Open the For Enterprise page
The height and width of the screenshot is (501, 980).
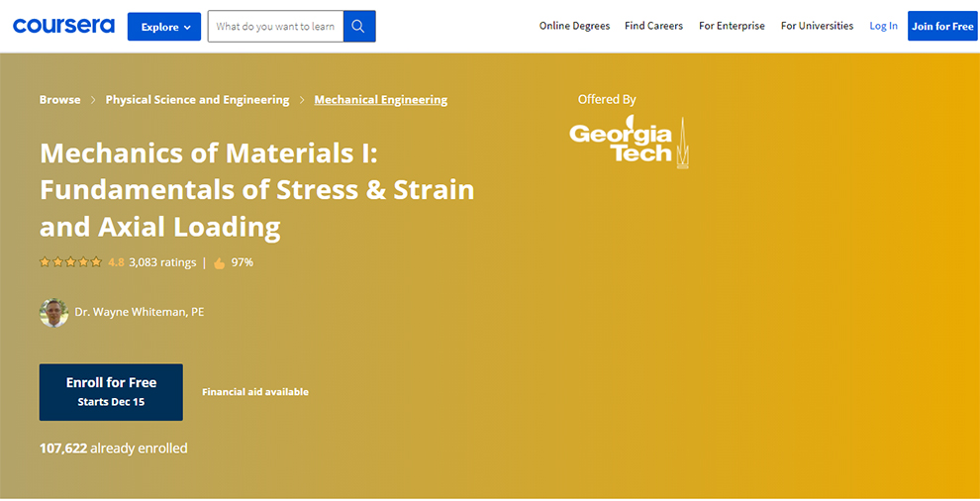732,26
